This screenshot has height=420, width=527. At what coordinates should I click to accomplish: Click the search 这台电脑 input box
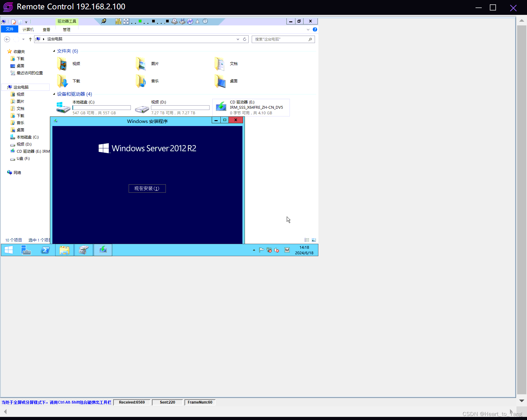tap(280, 39)
